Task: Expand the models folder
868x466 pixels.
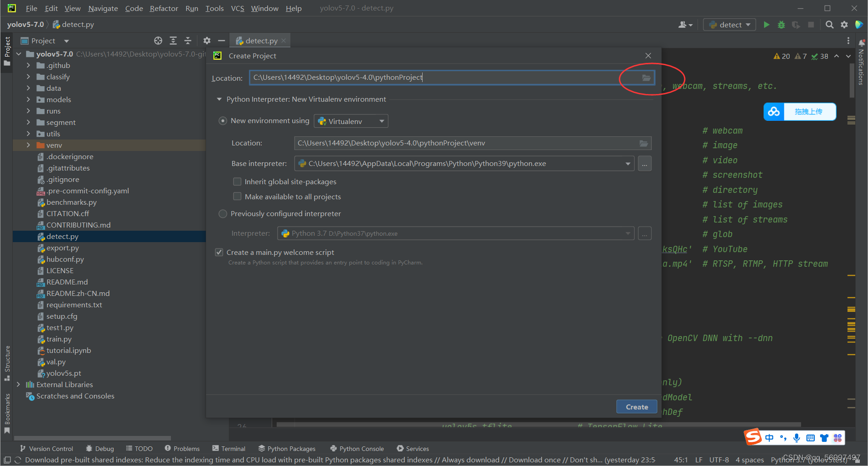Action: click(28, 99)
